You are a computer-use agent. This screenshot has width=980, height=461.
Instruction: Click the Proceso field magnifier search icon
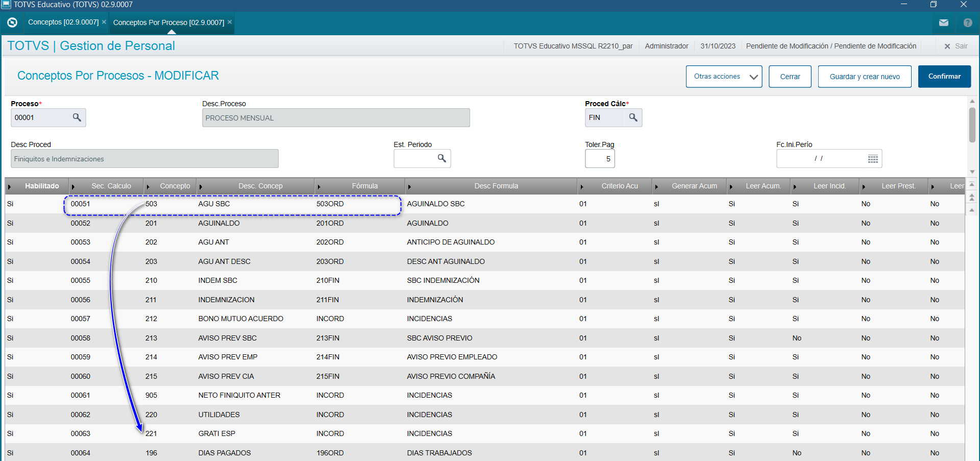coord(77,117)
